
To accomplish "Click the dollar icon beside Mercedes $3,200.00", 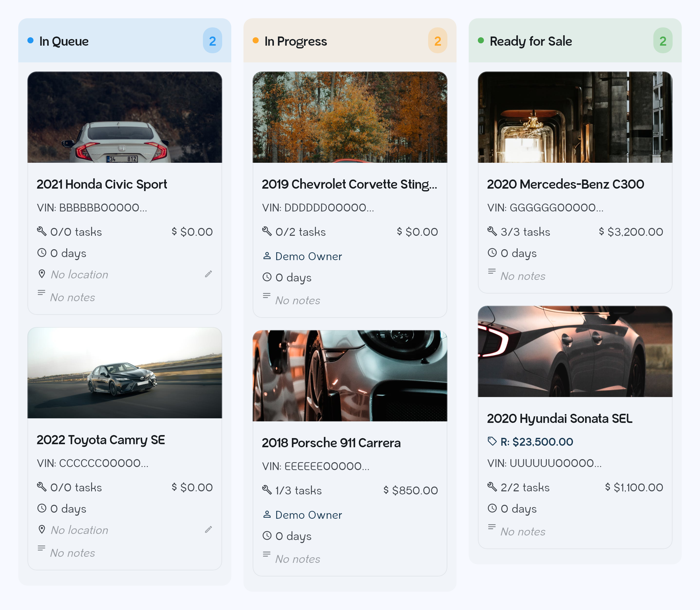I will point(602,231).
